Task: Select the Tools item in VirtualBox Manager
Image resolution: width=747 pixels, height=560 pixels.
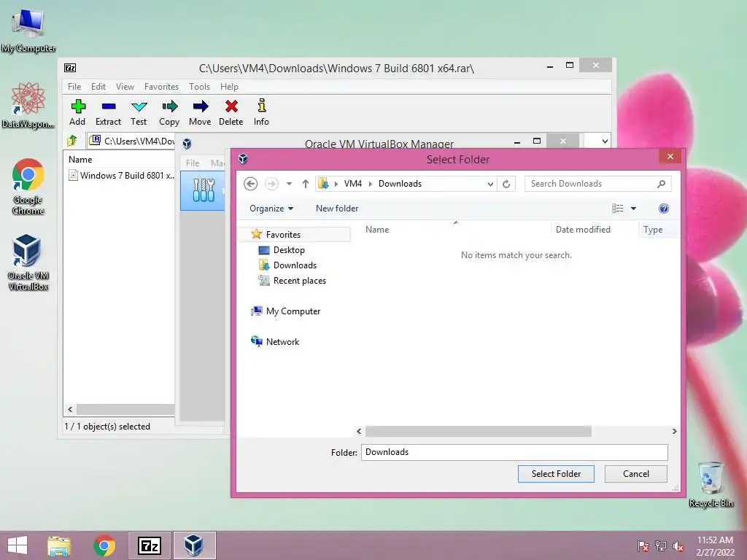Action: (x=204, y=190)
